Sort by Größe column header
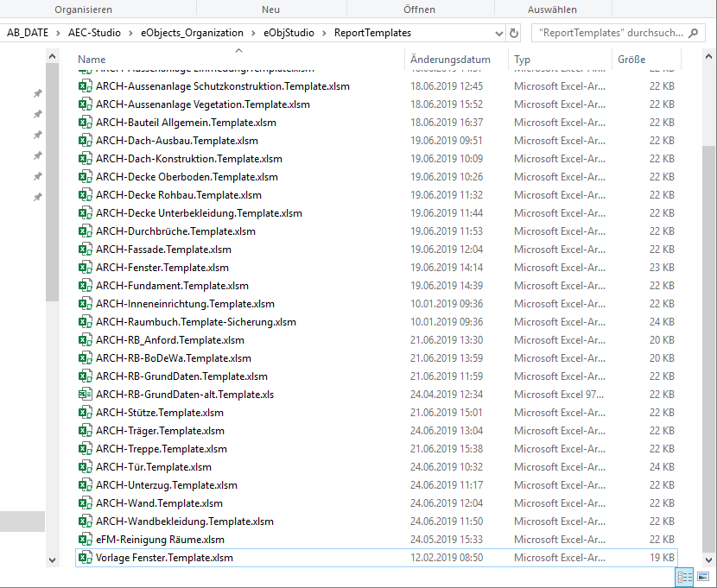717x588 pixels. (631, 60)
